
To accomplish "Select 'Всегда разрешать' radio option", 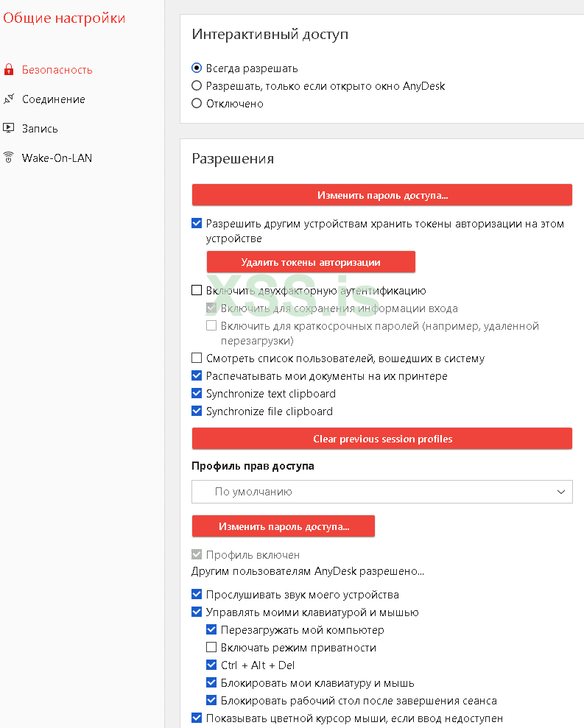I will pyautogui.click(x=197, y=68).
